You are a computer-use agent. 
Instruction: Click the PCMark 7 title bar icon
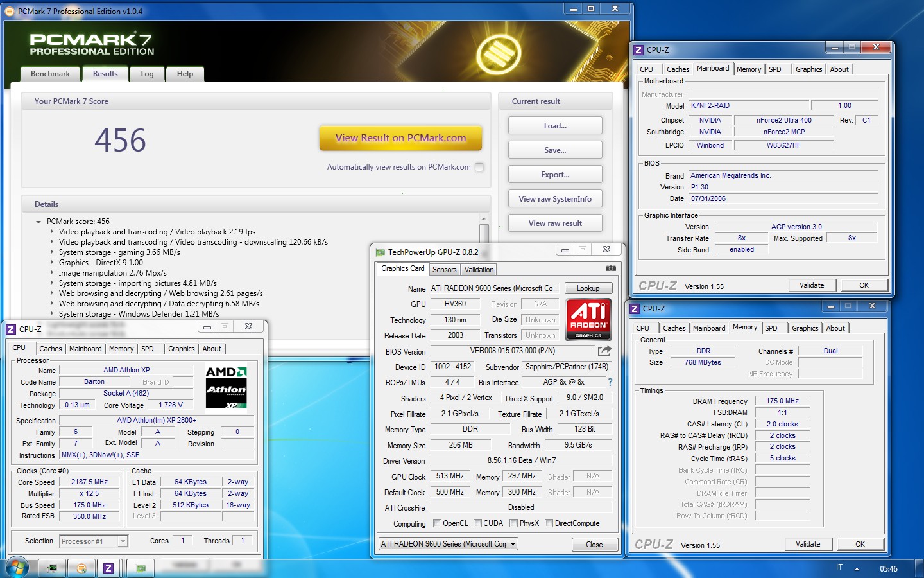[10, 11]
